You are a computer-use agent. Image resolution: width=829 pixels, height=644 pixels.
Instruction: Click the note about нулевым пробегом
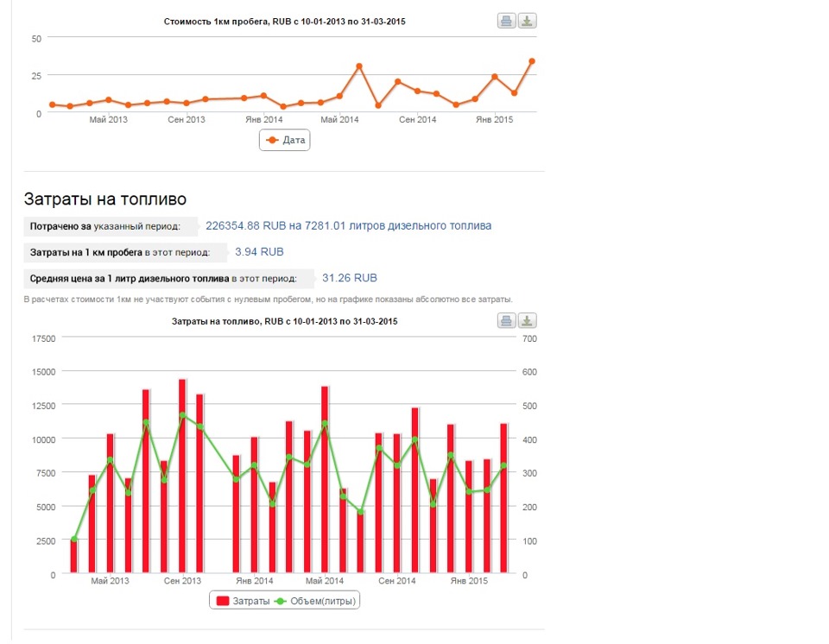[x=268, y=300]
